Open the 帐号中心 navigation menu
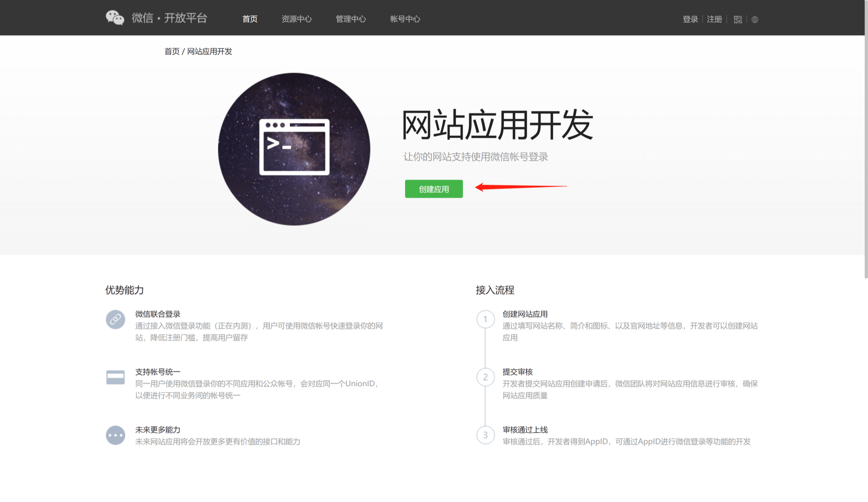The image size is (868, 502). coord(405,19)
